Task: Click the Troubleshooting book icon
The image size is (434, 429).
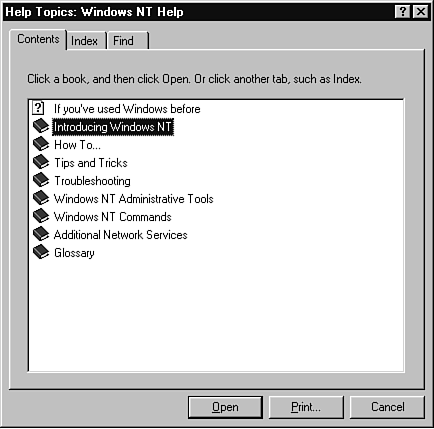Action: point(41,180)
